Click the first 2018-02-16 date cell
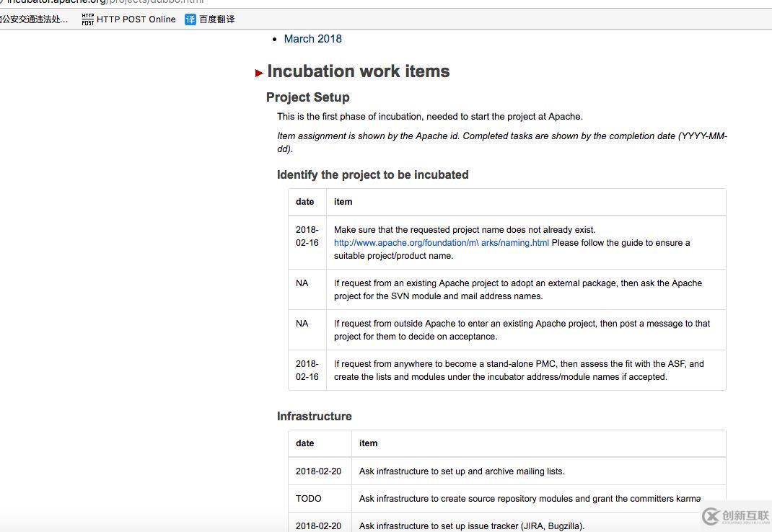Image resolution: width=772 pixels, height=532 pixels. (x=307, y=236)
